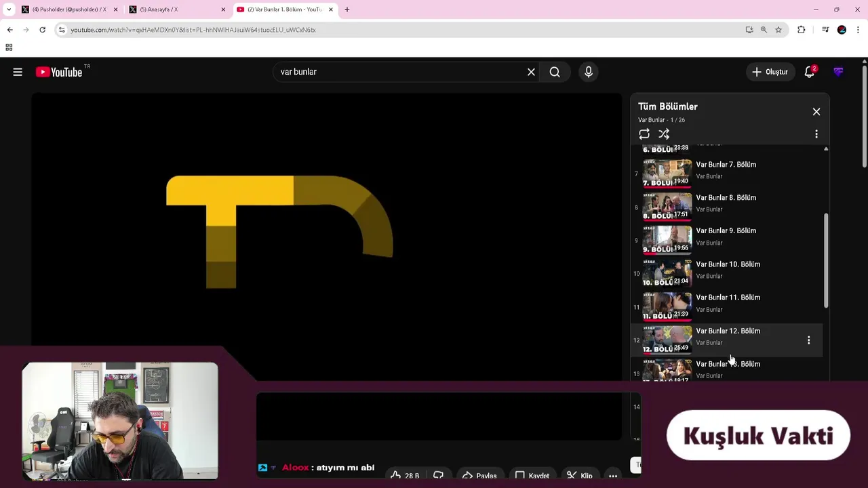Start voice search with the microphone icon
The height and width of the screenshot is (488, 868).
589,72
